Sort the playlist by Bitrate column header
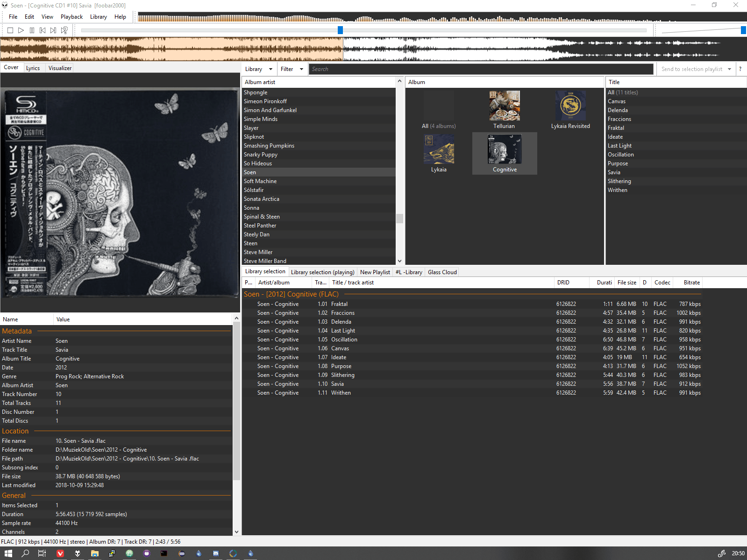Image resolution: width=747 pixels, height=560 pixels. click(688, 283)
